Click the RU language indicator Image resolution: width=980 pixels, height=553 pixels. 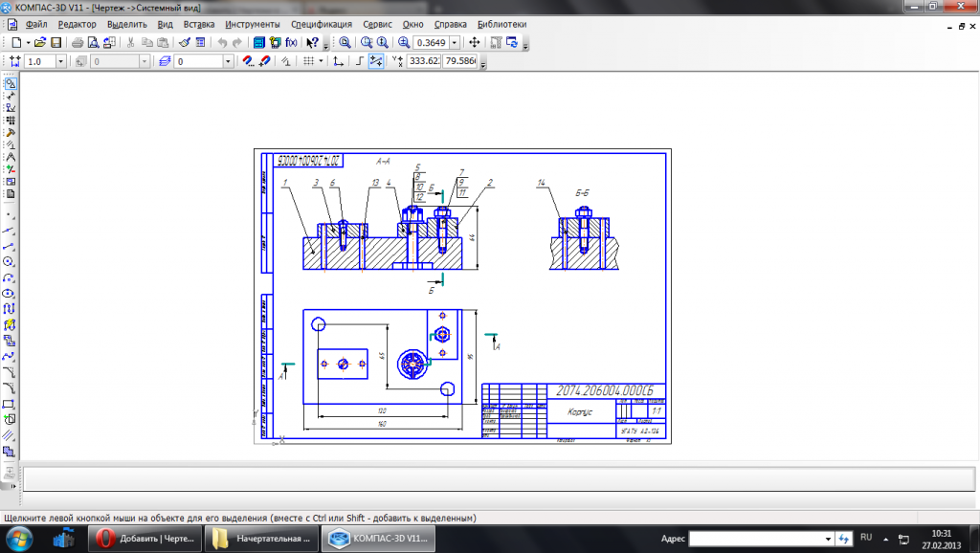865,538
